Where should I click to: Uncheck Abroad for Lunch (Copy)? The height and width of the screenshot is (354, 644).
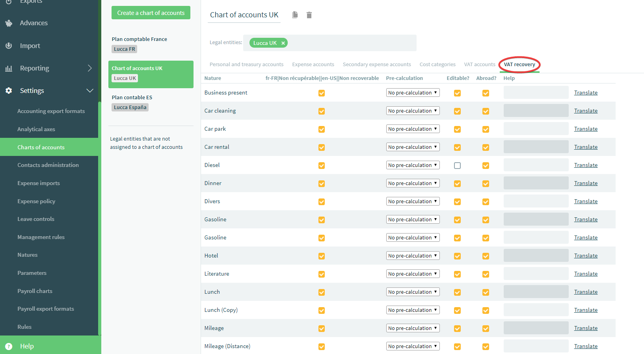point(486,310)
